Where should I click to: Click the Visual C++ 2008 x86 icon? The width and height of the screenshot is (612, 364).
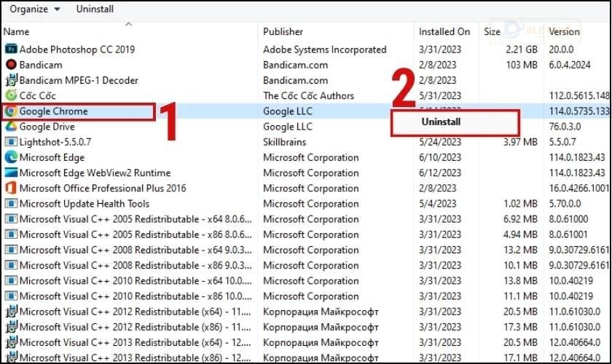click(11, 265)
